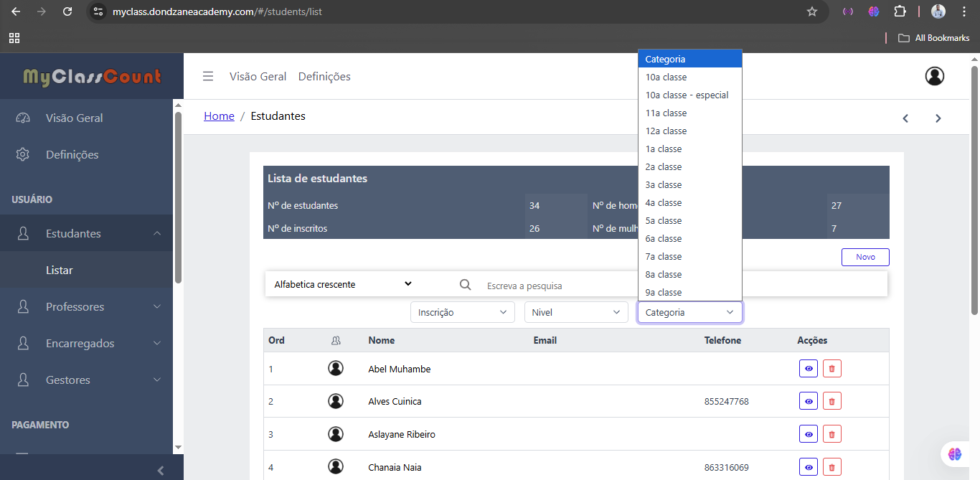
Task: View Abel Muhambe details eye icon
Action: point(809,369)
